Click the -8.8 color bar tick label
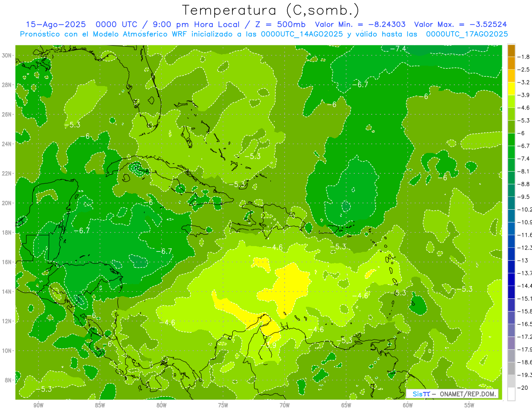The height and width of the screenshot is (411, 532). 524,184
